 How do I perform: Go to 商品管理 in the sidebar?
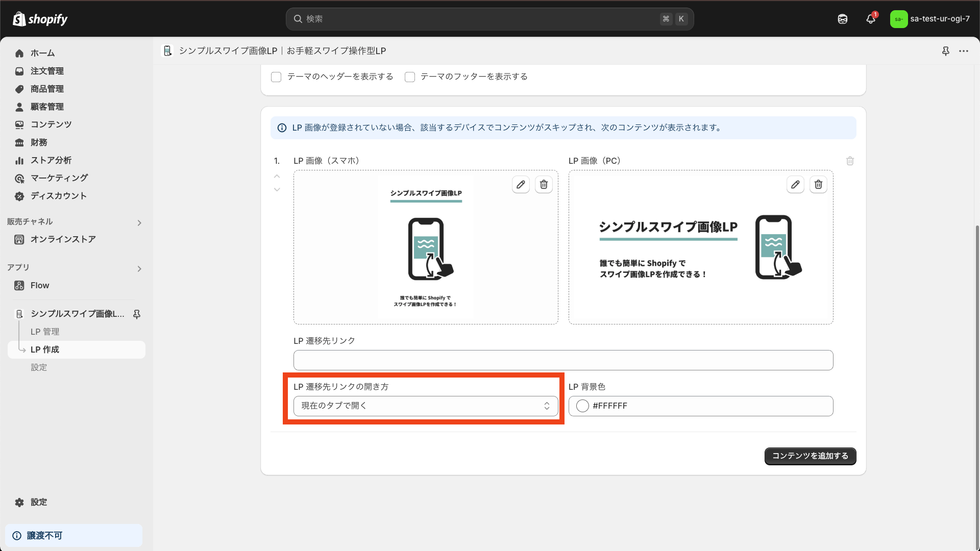tap(47, 89)
